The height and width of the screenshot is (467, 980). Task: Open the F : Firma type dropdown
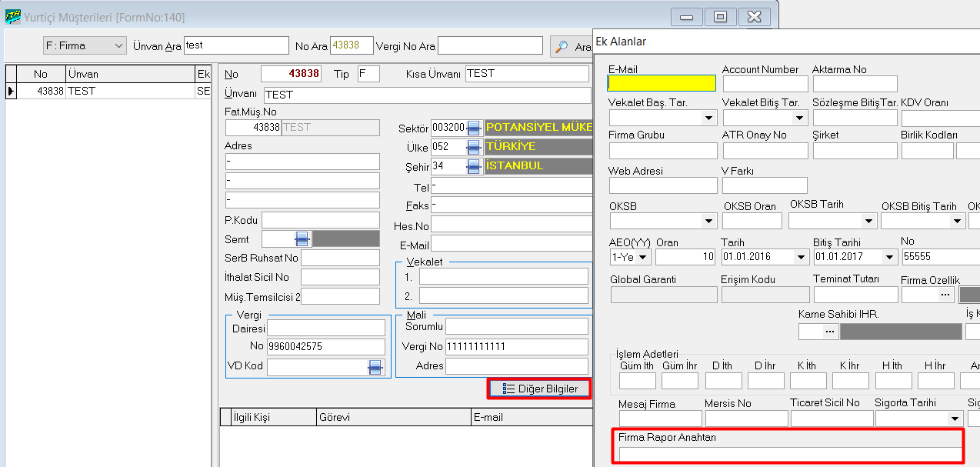pos(85,46)
